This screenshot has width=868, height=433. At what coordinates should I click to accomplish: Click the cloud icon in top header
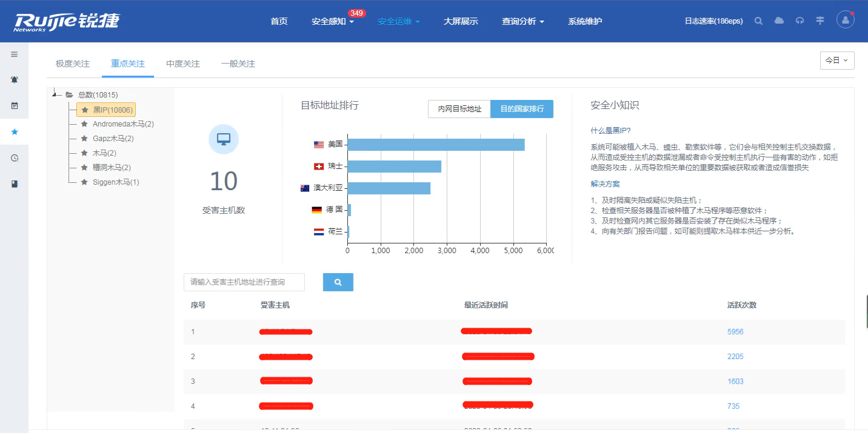click(779, 21)
